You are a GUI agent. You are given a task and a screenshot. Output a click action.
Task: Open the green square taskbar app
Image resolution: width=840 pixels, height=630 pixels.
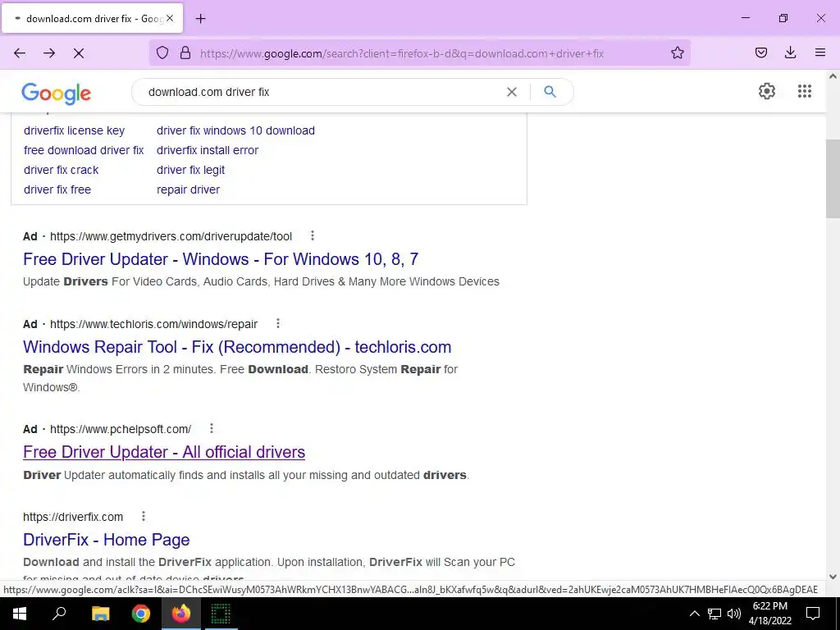pos(221,614)
